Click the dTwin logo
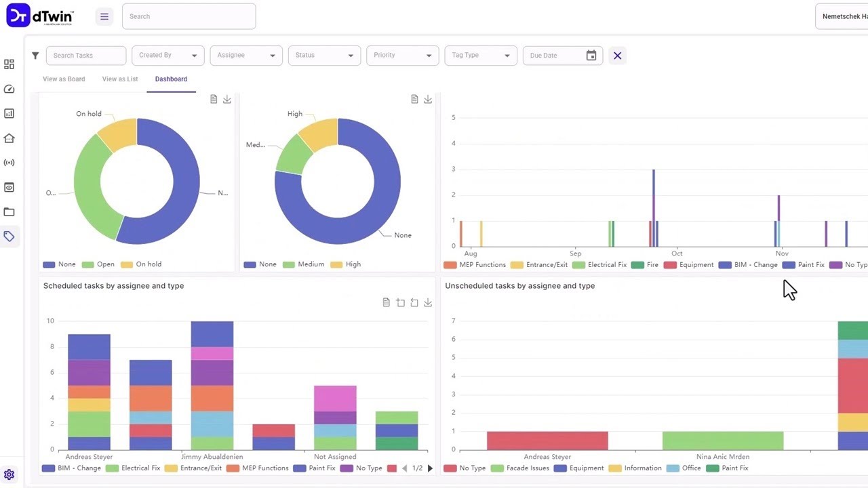868x488 pixels. point(39,16)
